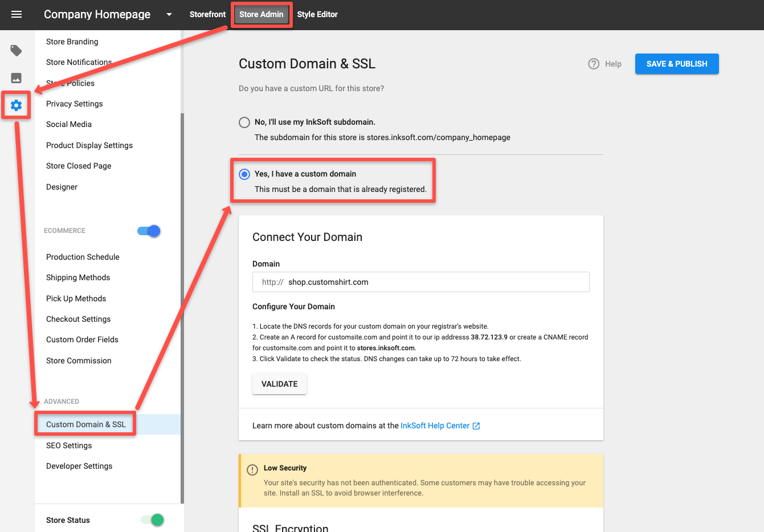Click the external link icon beside Help Center
764x532 pixels.
tap(476, 426)
